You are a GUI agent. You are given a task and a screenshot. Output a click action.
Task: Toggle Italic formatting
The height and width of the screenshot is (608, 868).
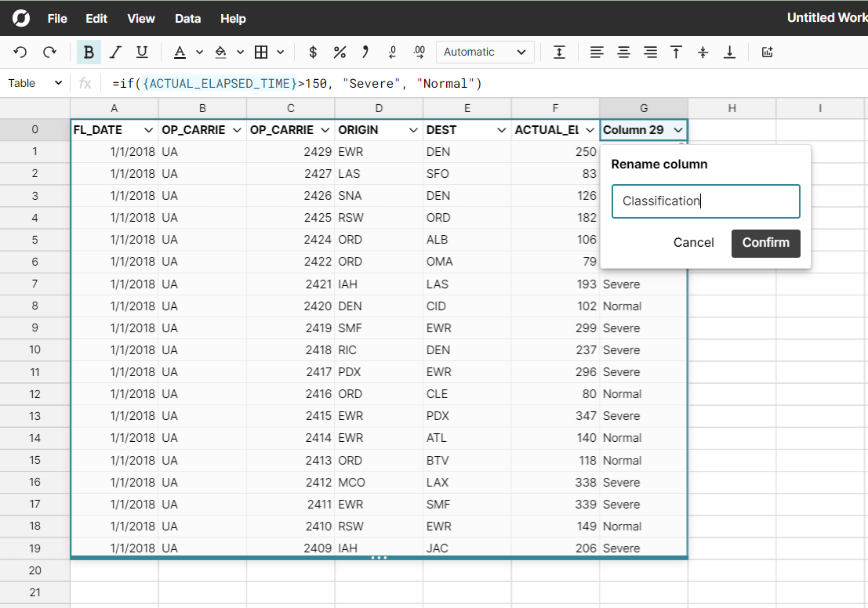(x=115, y=52)
